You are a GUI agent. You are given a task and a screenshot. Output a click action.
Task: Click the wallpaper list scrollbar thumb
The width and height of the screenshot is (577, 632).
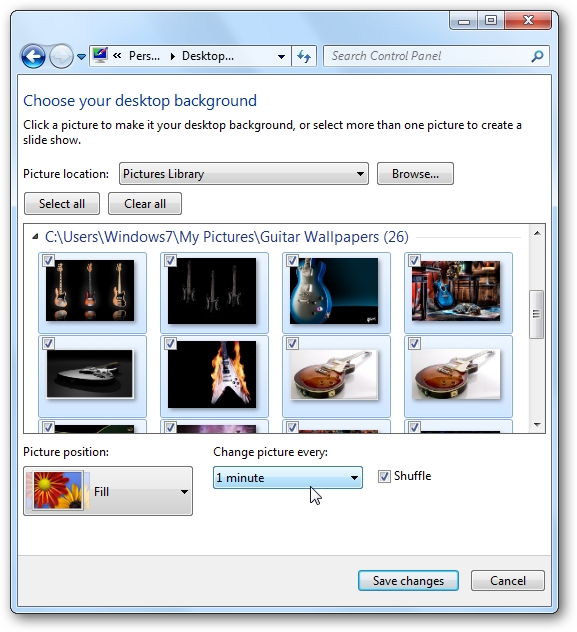(x=537, y=314)
